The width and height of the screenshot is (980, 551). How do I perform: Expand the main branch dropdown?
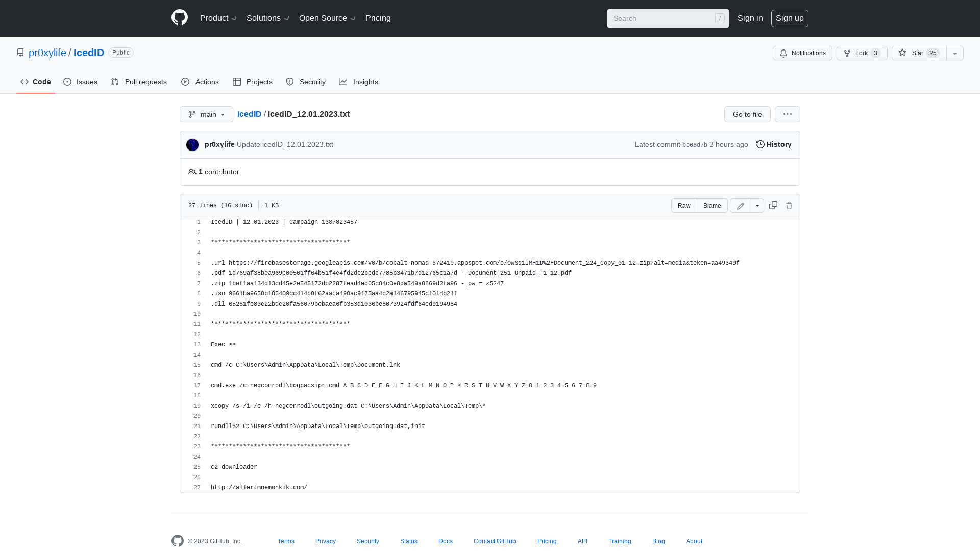coord(205,114)
